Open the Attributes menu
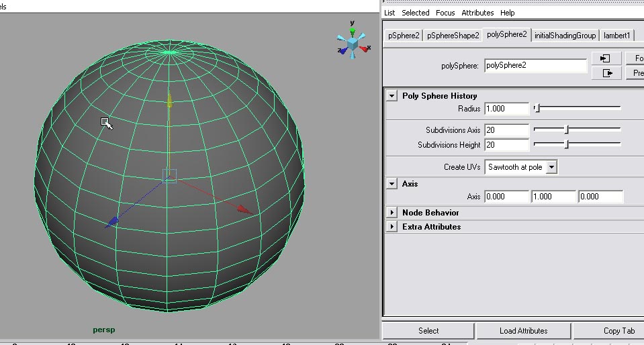The image size is (644, 345). pos(477,13)
